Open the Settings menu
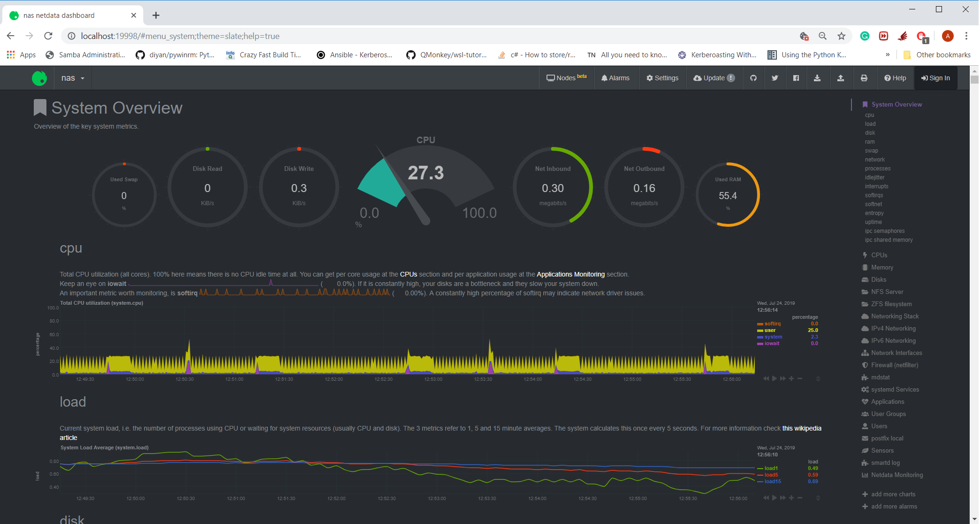 [x=662, y=78]
